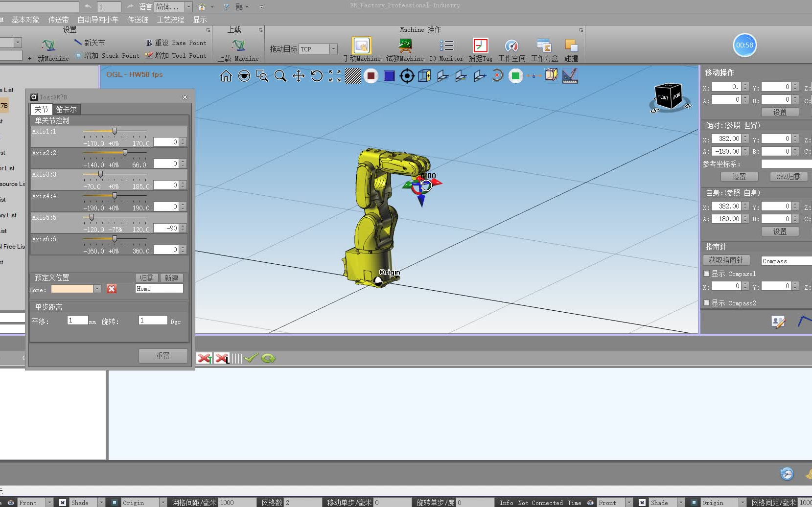The width and height of the screenshot is (812, 507).
Task: Select the pan move arrows tool
Action: 299,76
